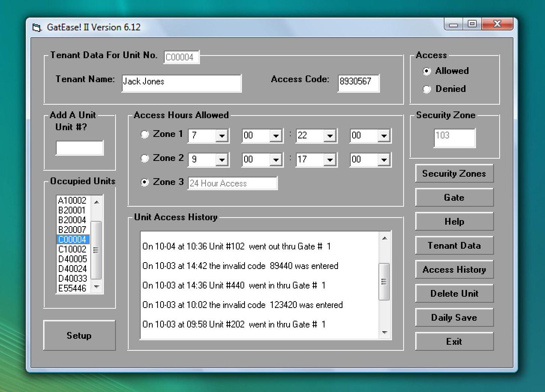View Tenant Data
The height and width of the screenshot is (392, 545).
pos(454,245)
